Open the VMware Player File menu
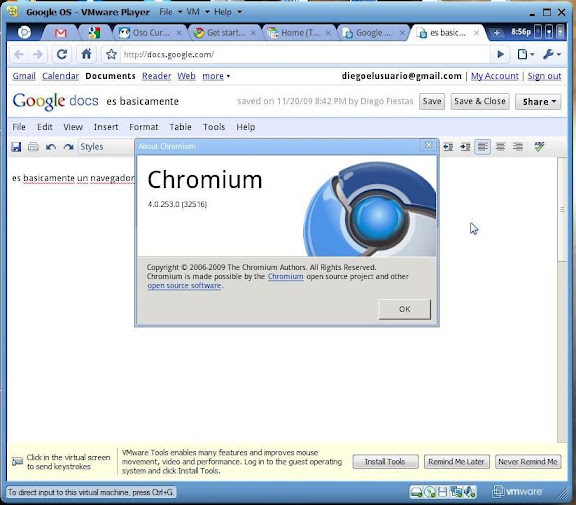 [170, 12]
